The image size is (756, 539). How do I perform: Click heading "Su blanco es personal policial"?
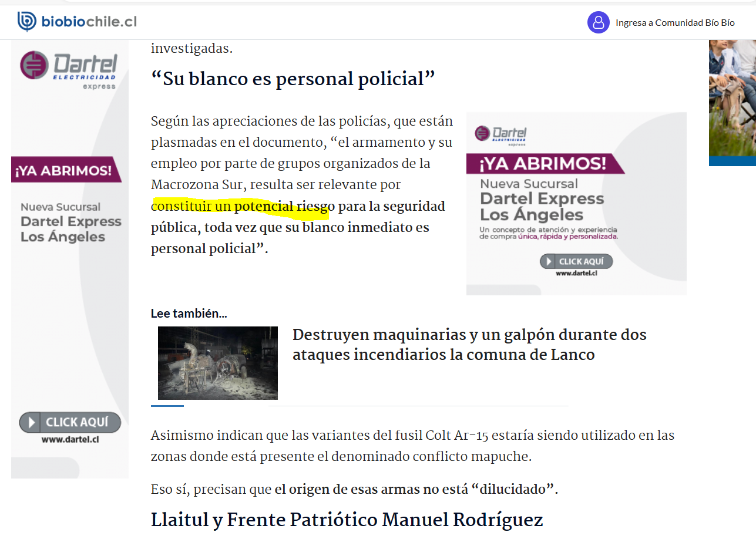[x=293, y=79]
